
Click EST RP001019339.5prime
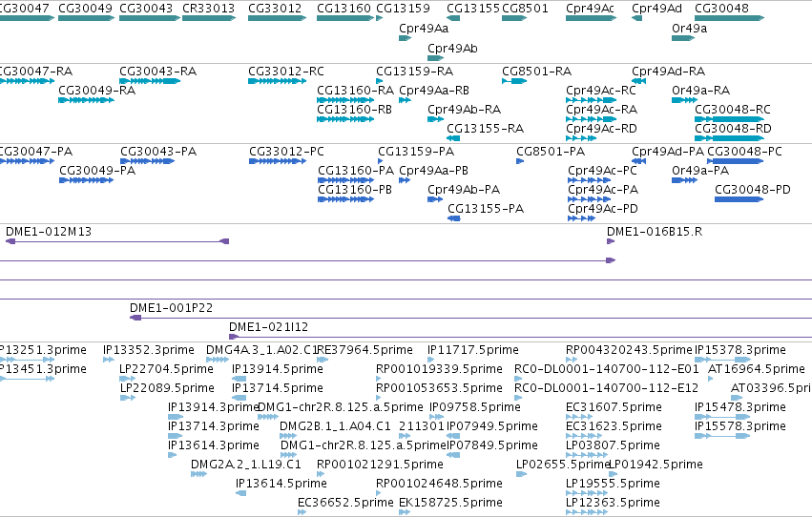pos(379,379)
